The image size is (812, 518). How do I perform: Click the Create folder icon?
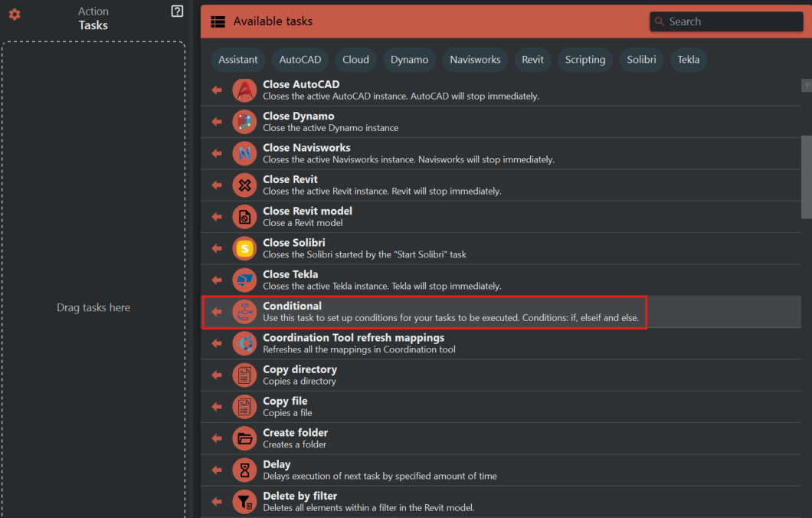(244, 438)
